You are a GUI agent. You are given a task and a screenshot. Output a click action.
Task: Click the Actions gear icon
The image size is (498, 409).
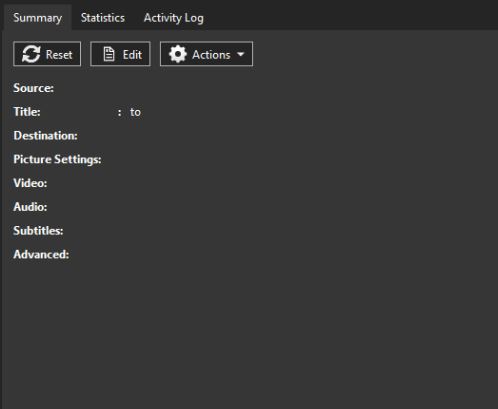click(178, 54)
